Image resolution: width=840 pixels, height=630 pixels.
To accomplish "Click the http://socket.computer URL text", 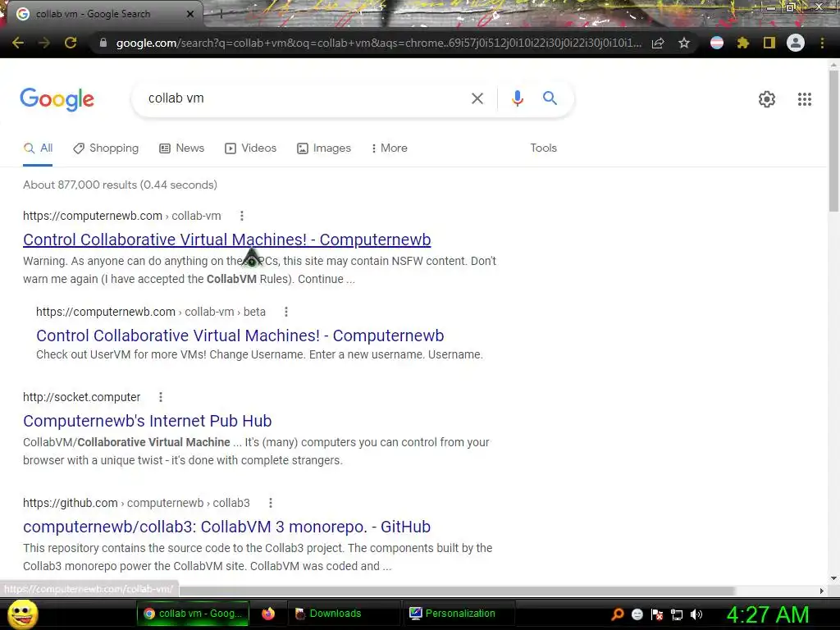I will point(81,397).
